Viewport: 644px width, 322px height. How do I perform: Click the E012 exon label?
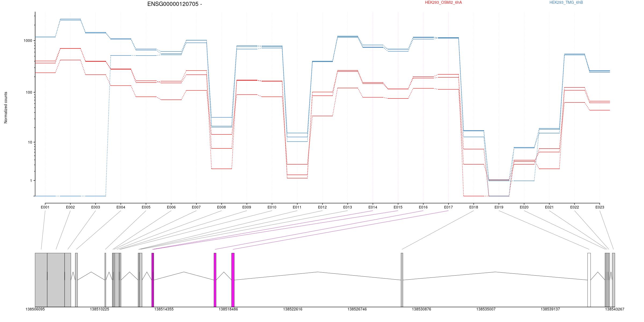click(x=322, y=207)
